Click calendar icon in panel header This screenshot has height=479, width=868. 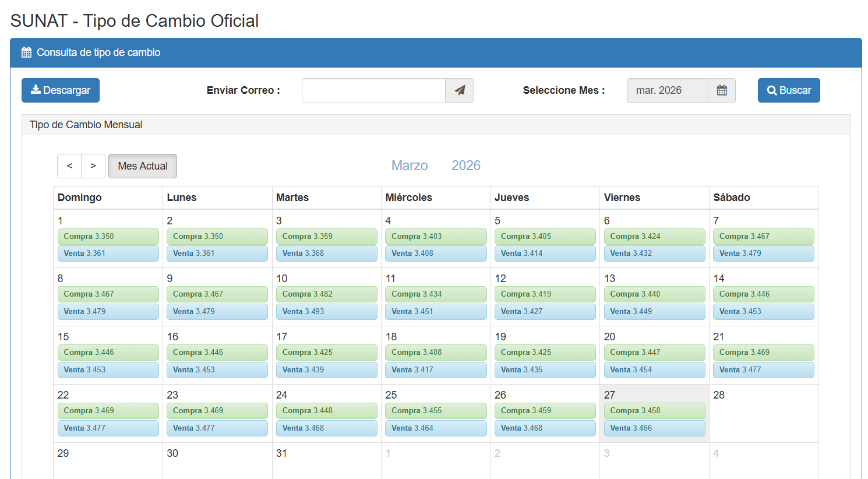click(26, 52)
